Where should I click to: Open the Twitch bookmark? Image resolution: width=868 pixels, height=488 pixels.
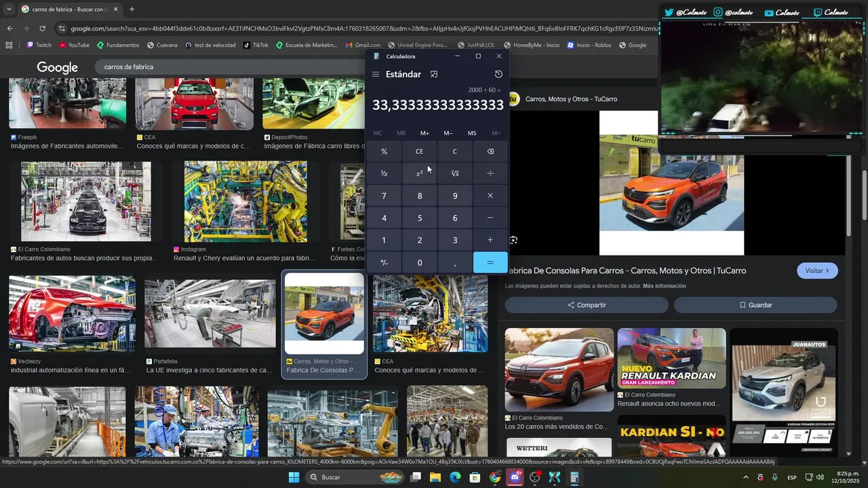[x=39, y=45]
